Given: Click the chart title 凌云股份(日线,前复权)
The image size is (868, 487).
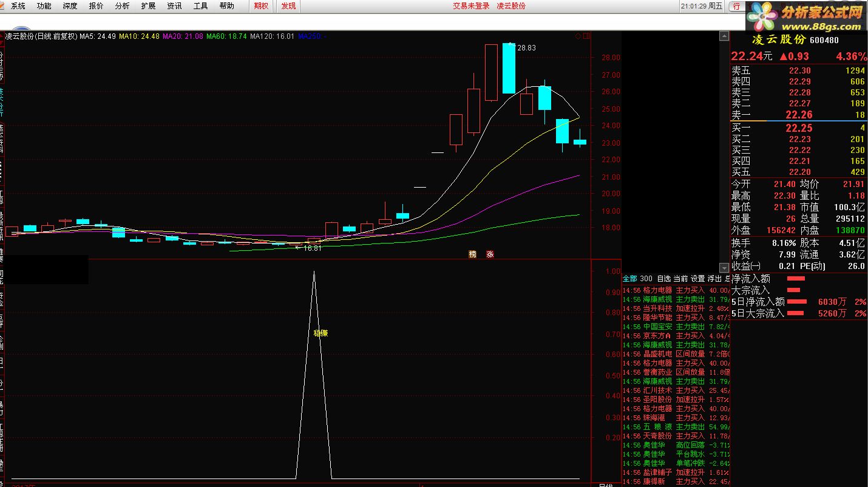Looking at the screenshot, I should pos(41,36).
